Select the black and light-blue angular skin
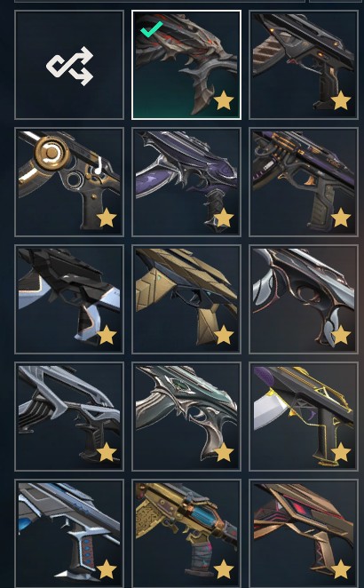Viewport: 364px width, 588px height. [x=69, y=299]
